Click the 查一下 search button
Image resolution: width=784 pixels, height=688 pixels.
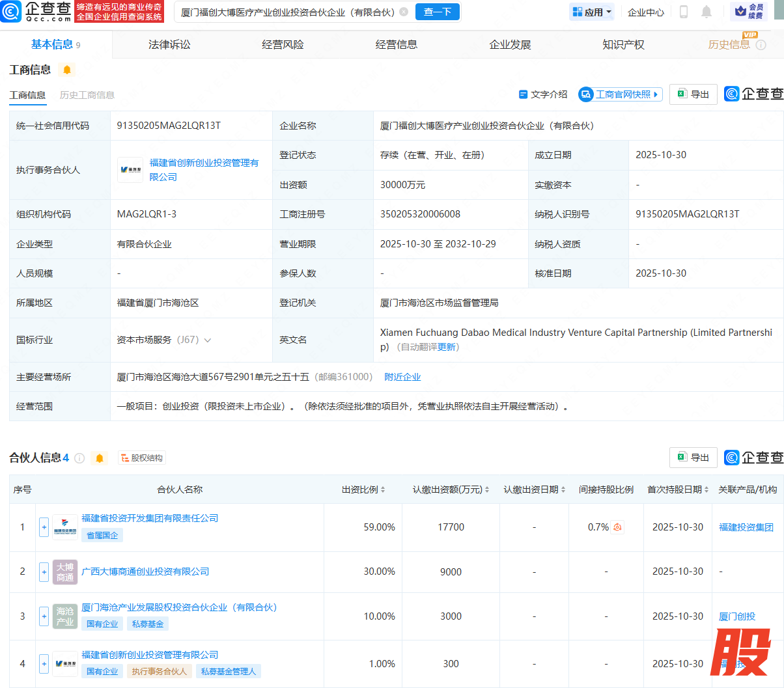pyautogui.click(x=438, y=12)
